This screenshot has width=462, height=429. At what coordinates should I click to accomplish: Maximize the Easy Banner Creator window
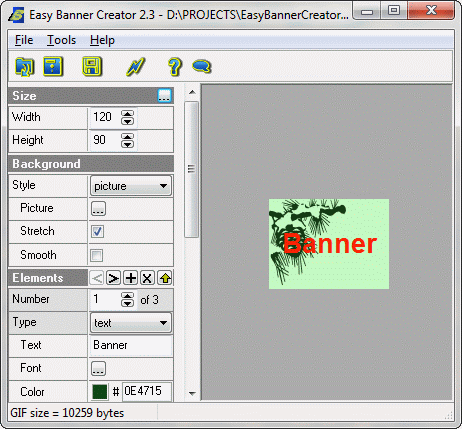pyautogui.click(x=394, y=11)
